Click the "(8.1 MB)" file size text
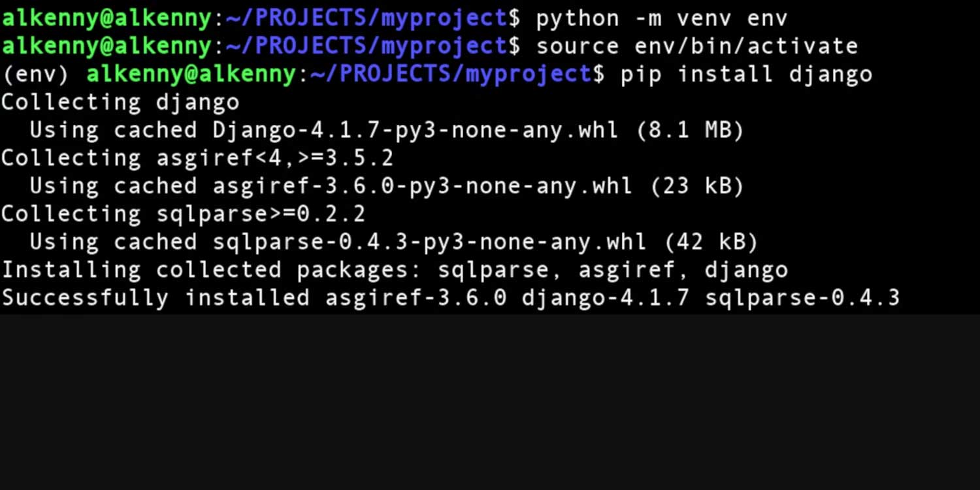980x490 pixels. 690,131
